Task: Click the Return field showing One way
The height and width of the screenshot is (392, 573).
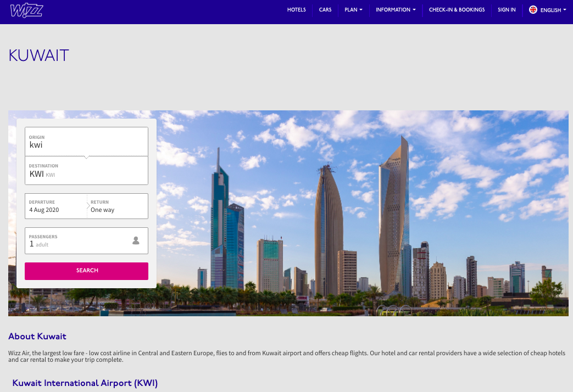Action: 118,206
